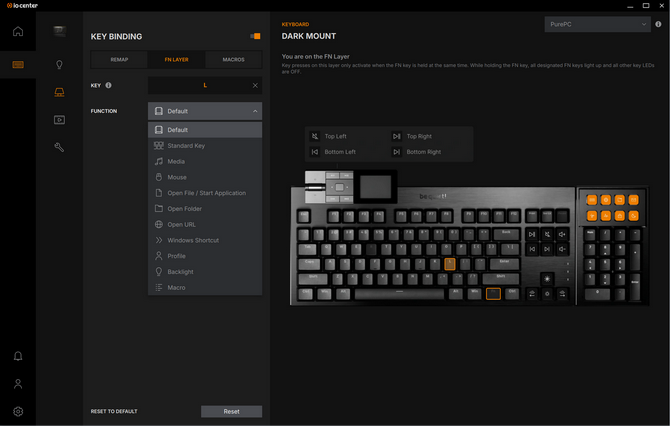Choose Media function option
Image resolution: width=670 pixels, height=426 pixels.
coord(205,162)
